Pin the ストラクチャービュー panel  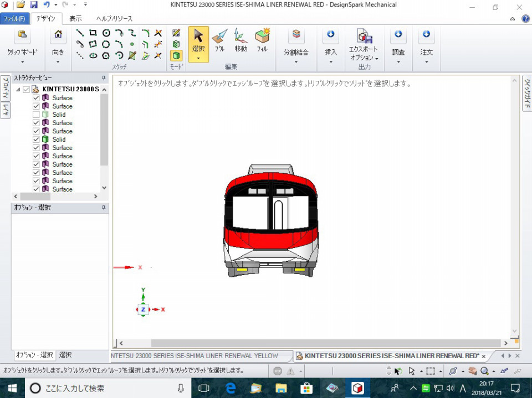click(x=104, y=78)
